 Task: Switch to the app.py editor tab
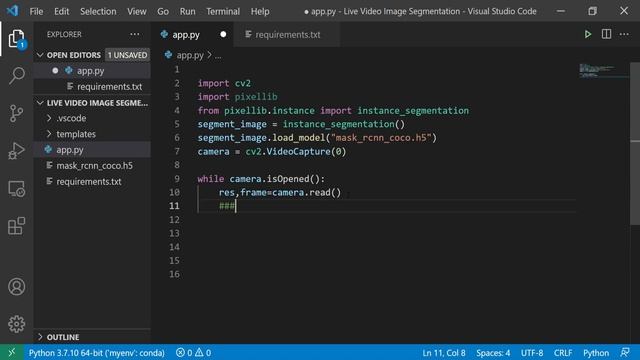tap(193, 35)
